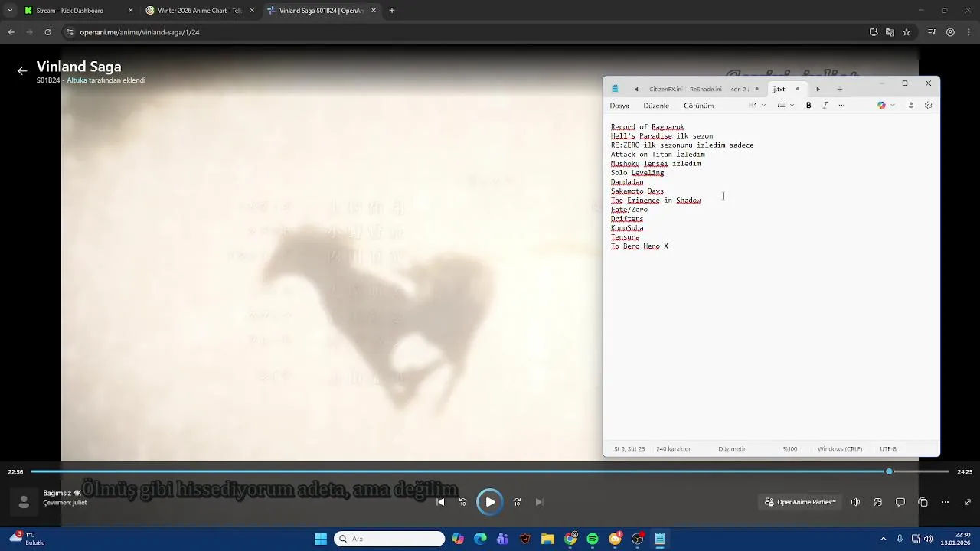The width and height of the screenshot is (980, 551).
Task: Click the UTF-8 encoding indicator
Action: (x=888, y=449)
